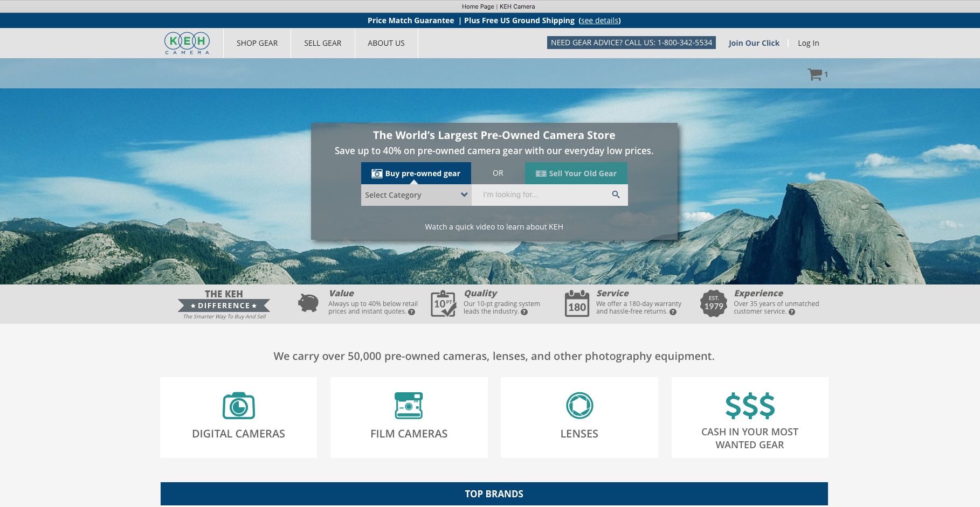980x507 pixels.
Task: Open help tooltip next to Service text
Action: click(x=673, y=312)
